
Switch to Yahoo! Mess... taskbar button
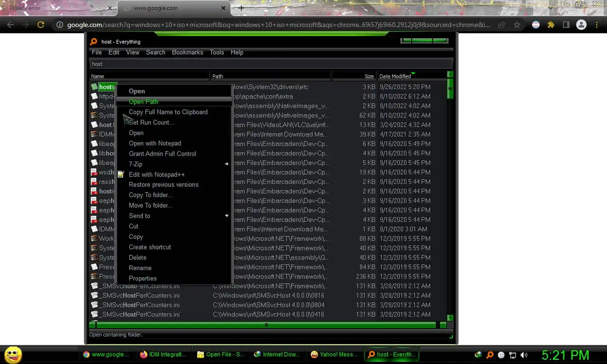(x=334, y=354)
